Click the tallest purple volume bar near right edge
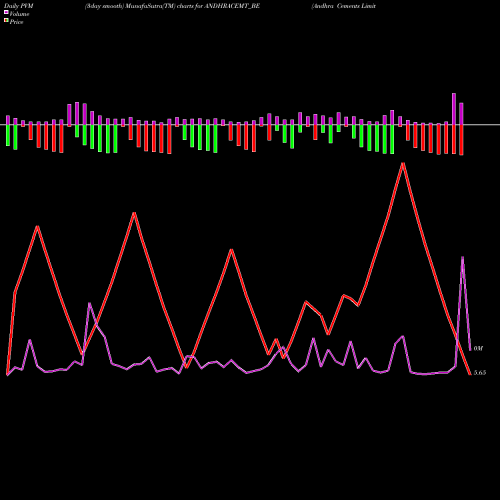This screenshot has height=500, width=500. (x=454, y=109)
